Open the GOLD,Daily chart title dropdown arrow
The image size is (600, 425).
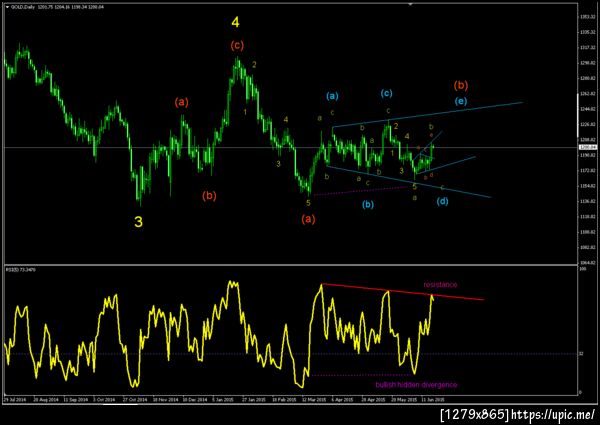[7, 7]
